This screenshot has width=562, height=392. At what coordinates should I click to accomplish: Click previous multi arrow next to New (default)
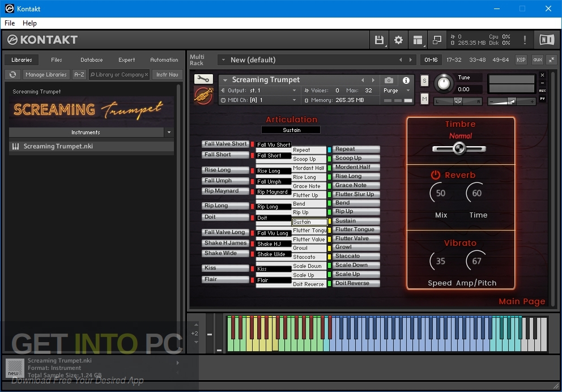point(401,60)
